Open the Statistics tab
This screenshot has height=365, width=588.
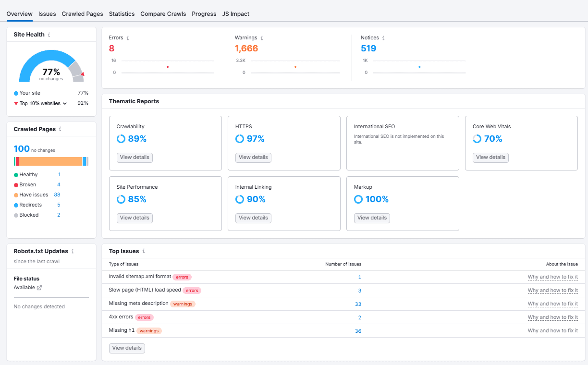[x=122, y=14]
